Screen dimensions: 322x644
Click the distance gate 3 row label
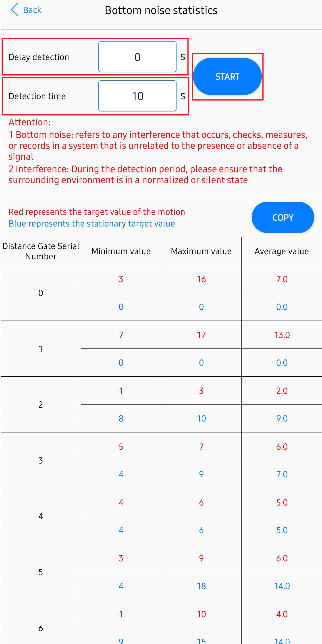(x=41, y=461)
